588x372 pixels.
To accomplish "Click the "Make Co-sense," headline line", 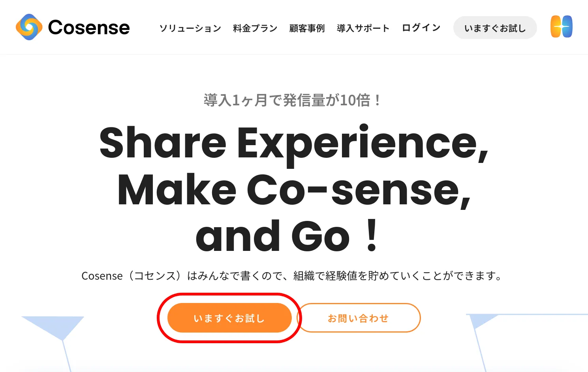I will 294,190.
